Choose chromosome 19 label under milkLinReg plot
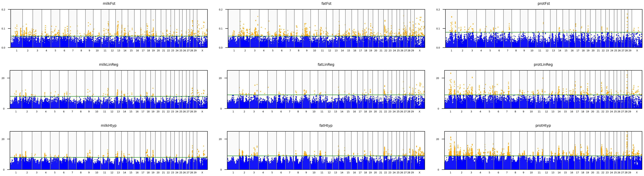Screen dimensions: 644x176 (x=153, y=112)
